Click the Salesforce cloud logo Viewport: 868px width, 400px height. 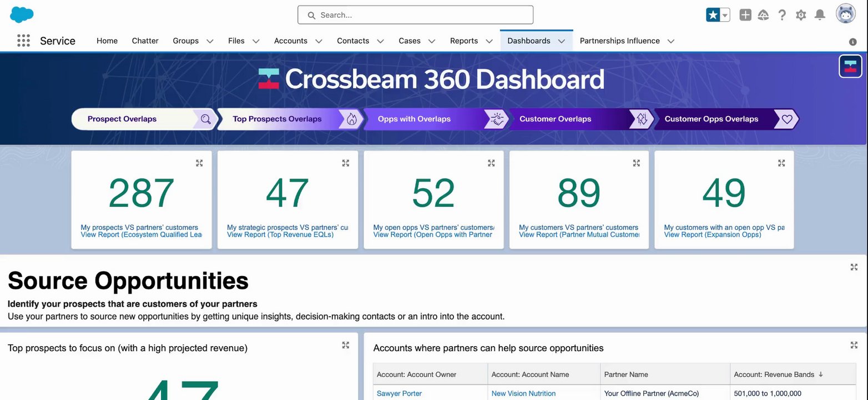[x=22, y=14]
